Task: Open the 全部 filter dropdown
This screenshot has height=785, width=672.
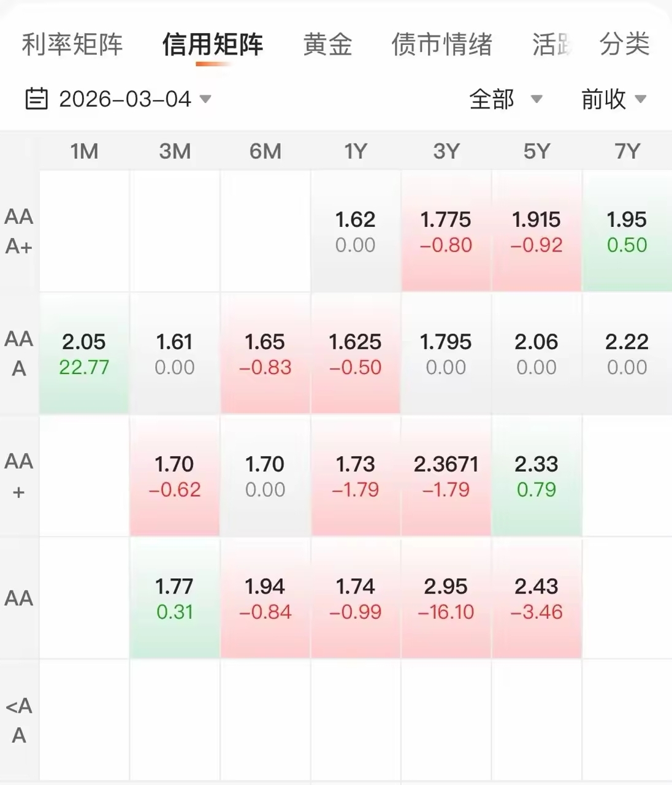Action: (x=505, y=99)
